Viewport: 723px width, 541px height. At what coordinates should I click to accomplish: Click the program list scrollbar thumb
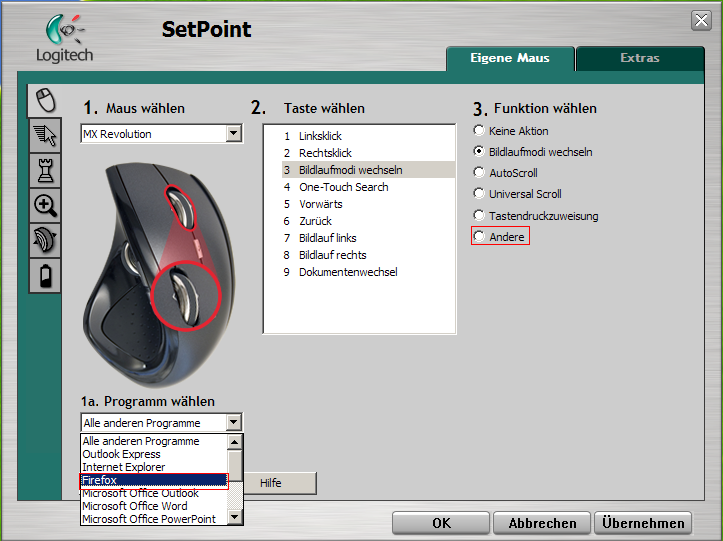(x=235, y=465)
